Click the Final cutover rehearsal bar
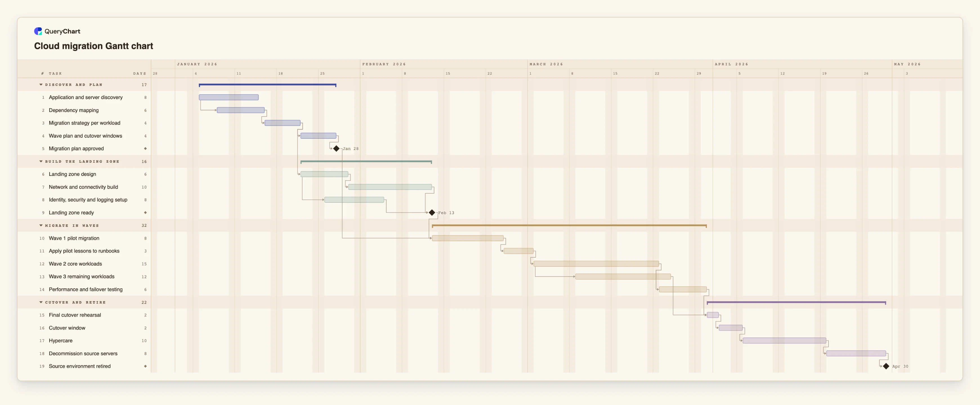 (x=713, y=315)
